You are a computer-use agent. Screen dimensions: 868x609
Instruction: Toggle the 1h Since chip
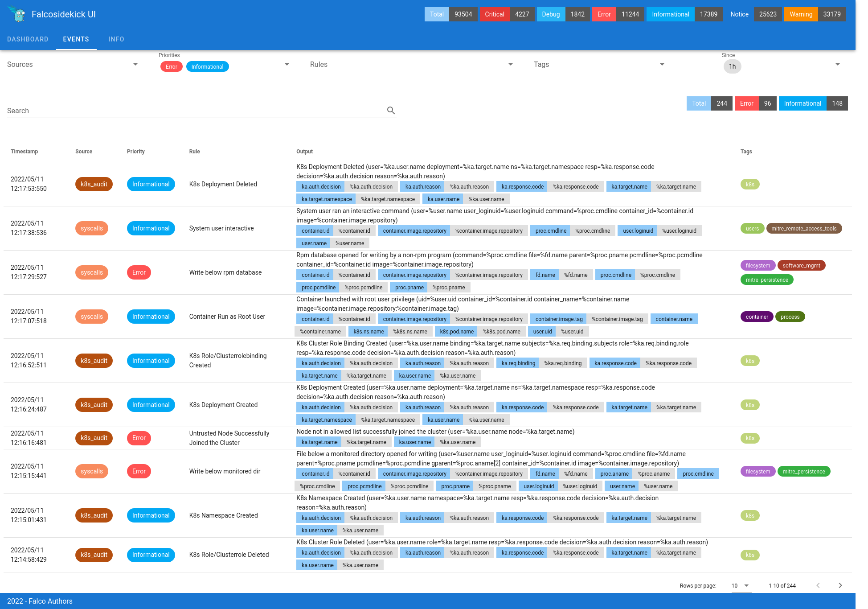(732, 66)
